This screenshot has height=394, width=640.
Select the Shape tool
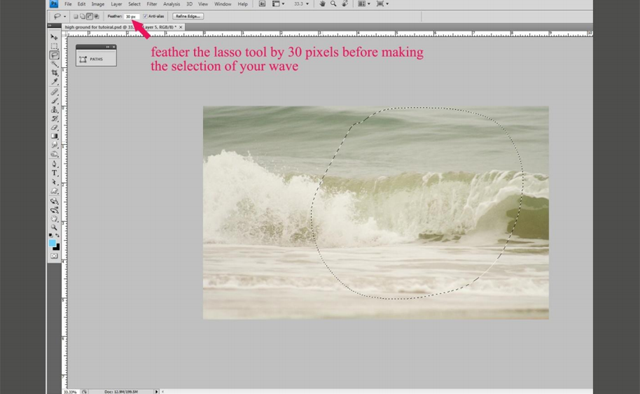pyautogui.click(x=54, y=191)
